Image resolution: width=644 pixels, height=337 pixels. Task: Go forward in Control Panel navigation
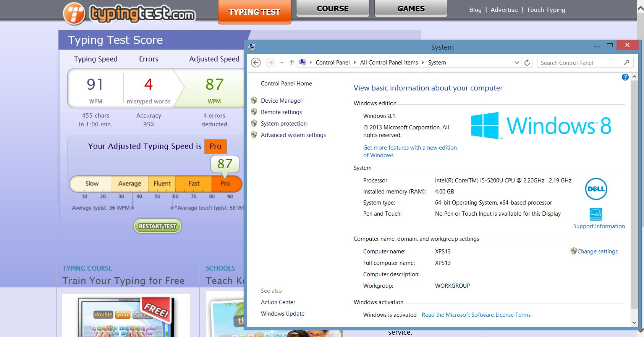(x=270, y=63)
